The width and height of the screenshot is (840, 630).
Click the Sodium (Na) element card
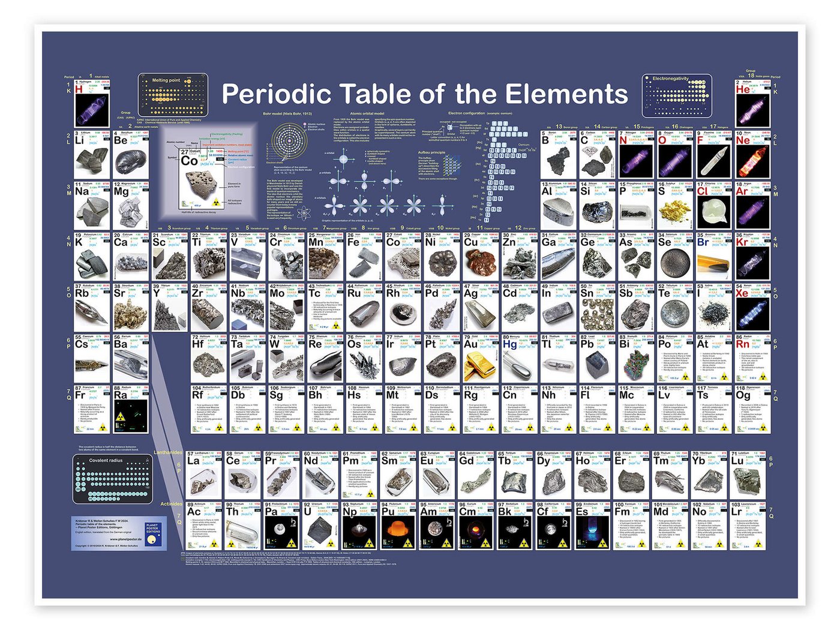[92, 205]
